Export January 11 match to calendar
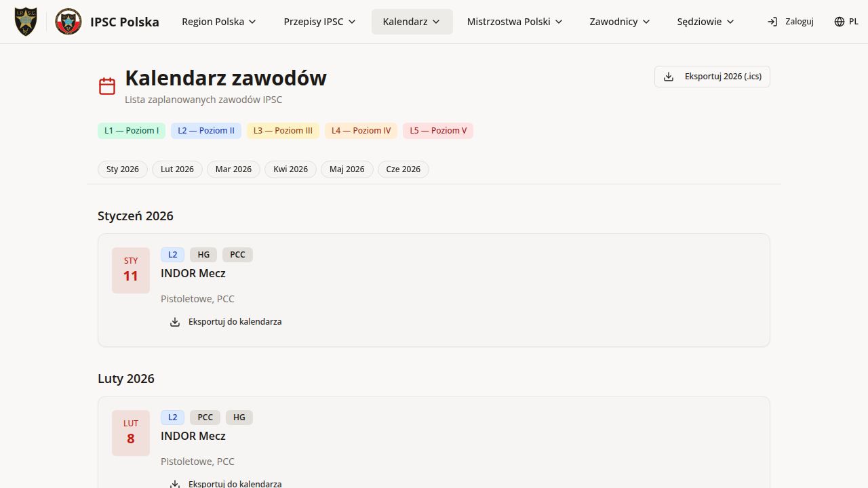868x488 pixels. [225, 322]
